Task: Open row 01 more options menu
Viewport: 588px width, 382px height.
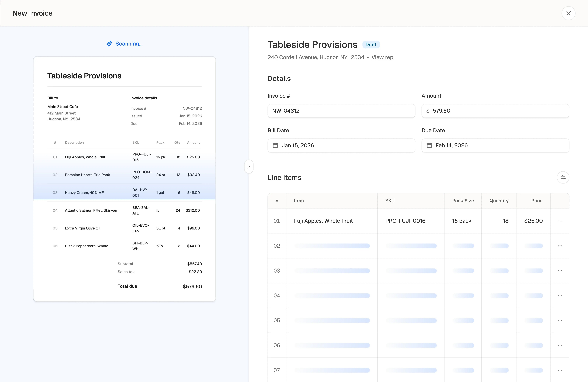Action: coord(560,221)
